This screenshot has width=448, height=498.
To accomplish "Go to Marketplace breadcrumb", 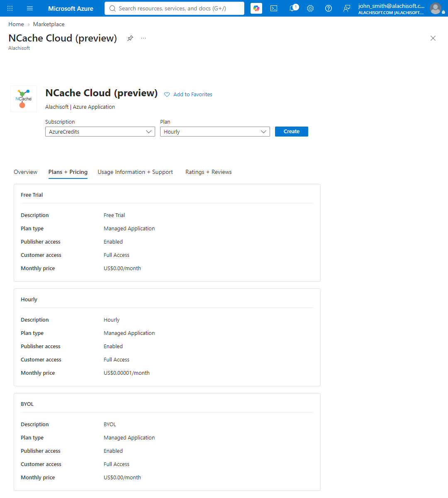I will (49, 24).
